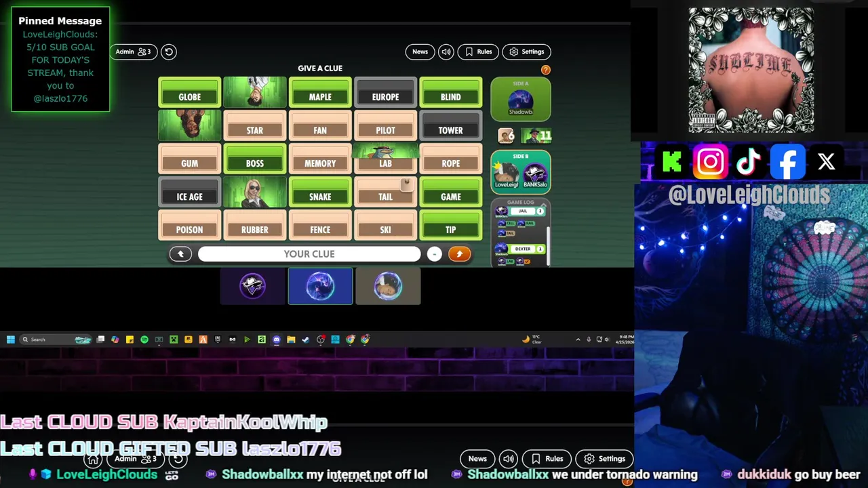Open the clue number selector dash
Image resolution: width=868 pixels, height=488 pixels.
(435, 253)
